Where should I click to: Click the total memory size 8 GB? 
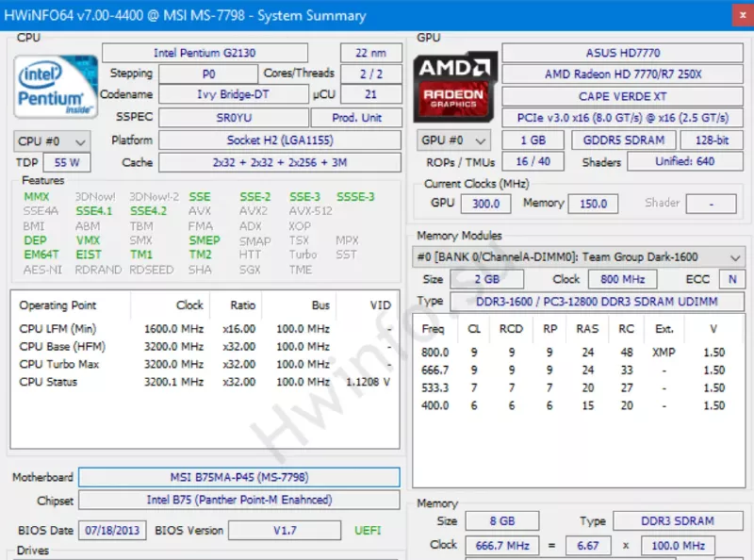[x=502, y=521]
